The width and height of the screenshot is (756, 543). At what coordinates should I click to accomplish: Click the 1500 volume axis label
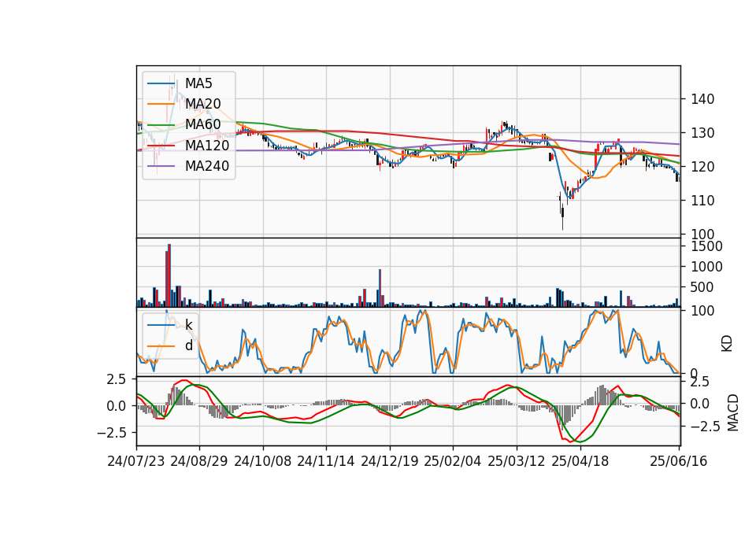pos(706,246)
